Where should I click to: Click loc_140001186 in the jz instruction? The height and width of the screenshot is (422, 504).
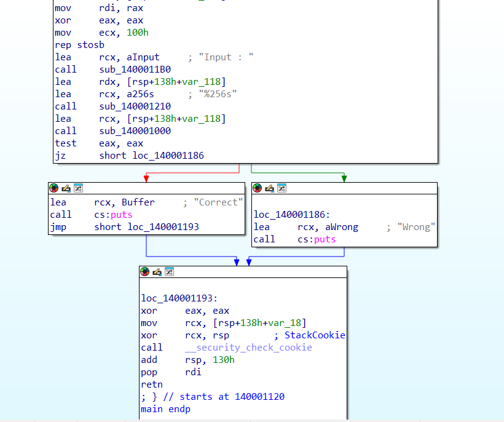click(x=168, y=156)
